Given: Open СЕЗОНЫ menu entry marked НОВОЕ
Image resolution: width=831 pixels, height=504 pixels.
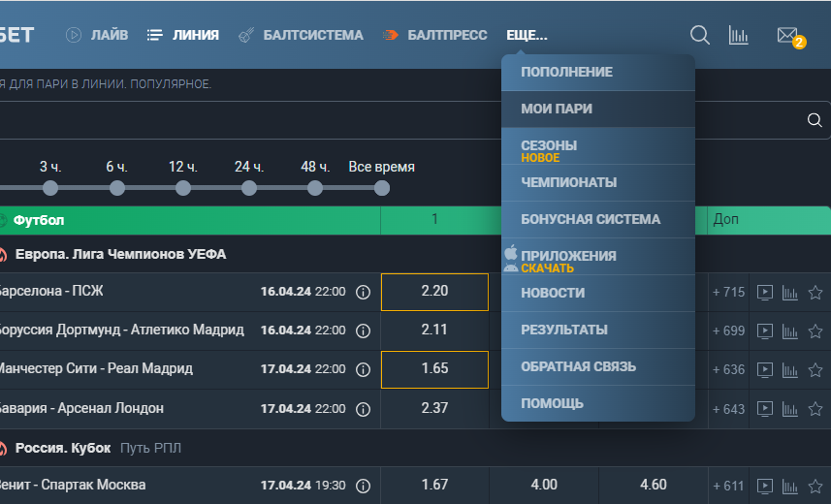Looking at the screenshot, I should (598, 146).
